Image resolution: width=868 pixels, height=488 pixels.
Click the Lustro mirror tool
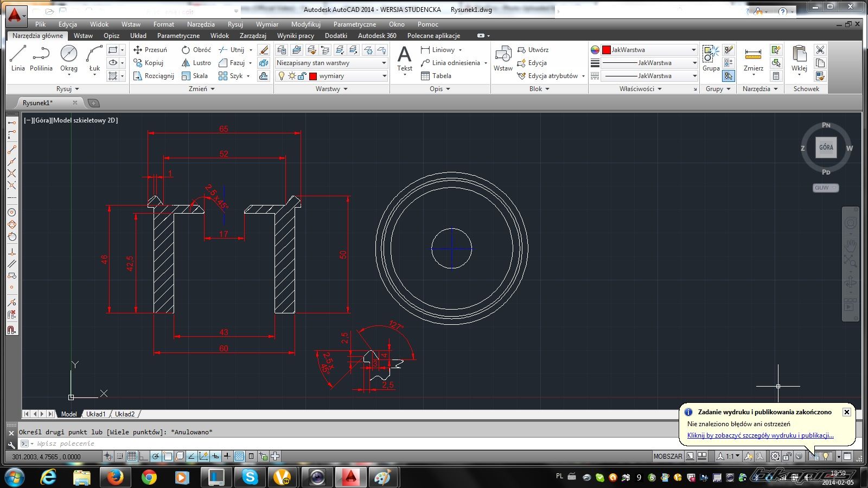tap(196, 63)
